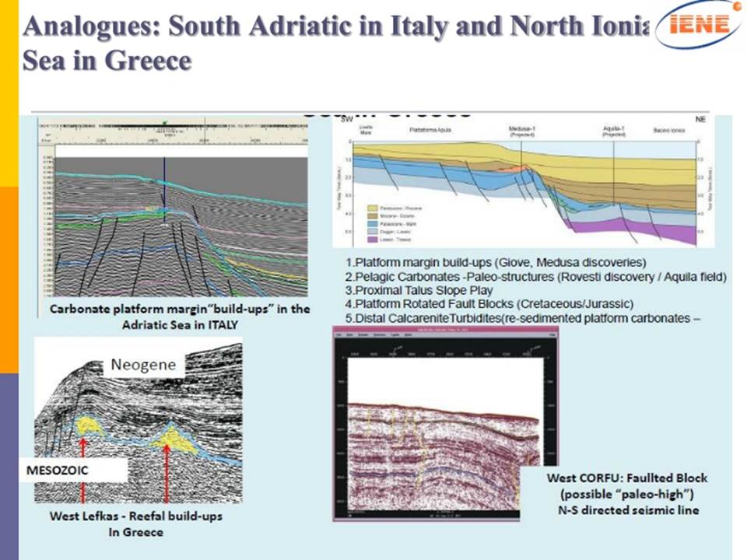
Task: Select the 'Carbonate platform margin build-ups' caption
Action: [x=180, y=317]
